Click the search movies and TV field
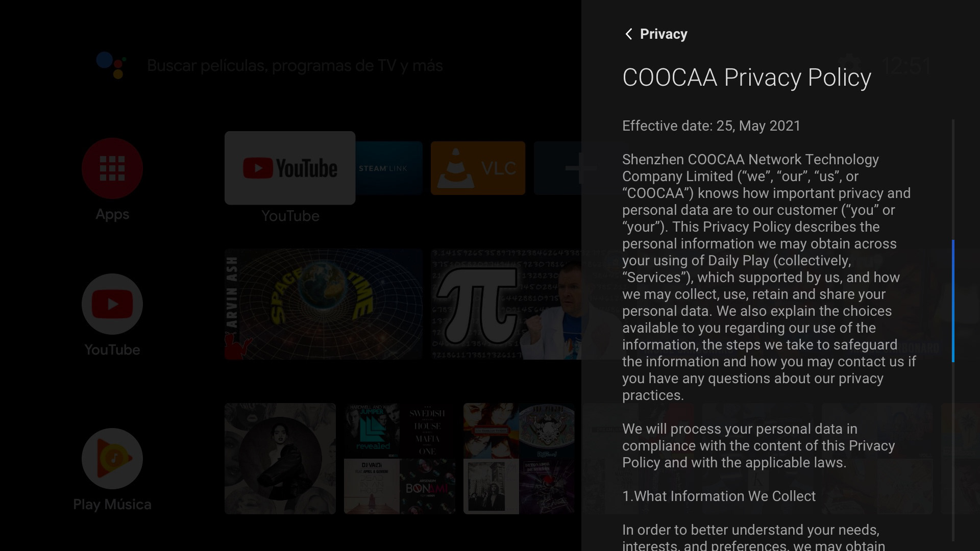 [x=295, y=66]
